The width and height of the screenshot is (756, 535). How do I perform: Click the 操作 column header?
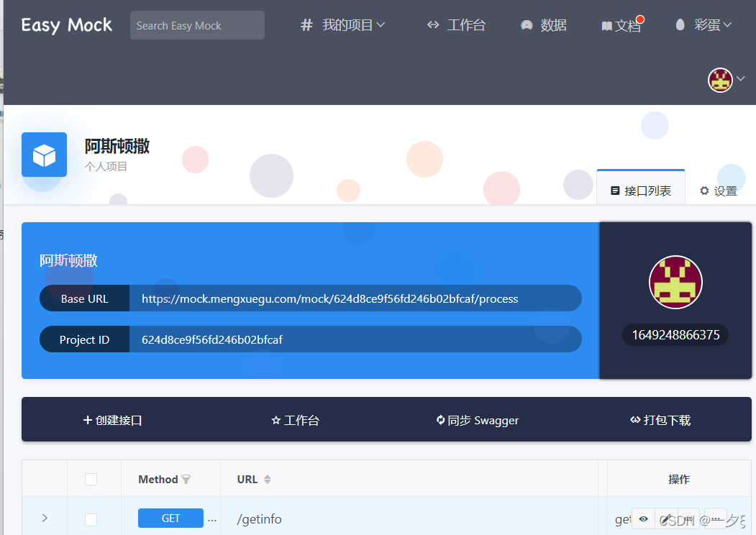click(x=679, y=479)
